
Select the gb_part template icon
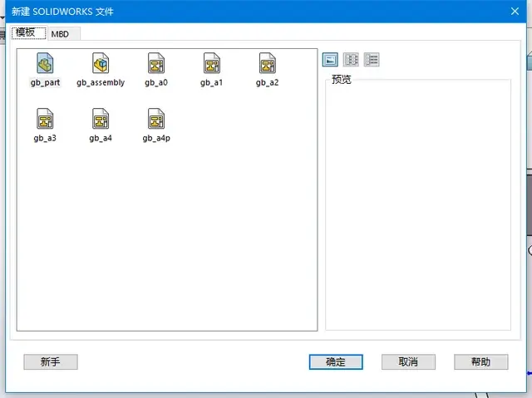click(45, 63)
